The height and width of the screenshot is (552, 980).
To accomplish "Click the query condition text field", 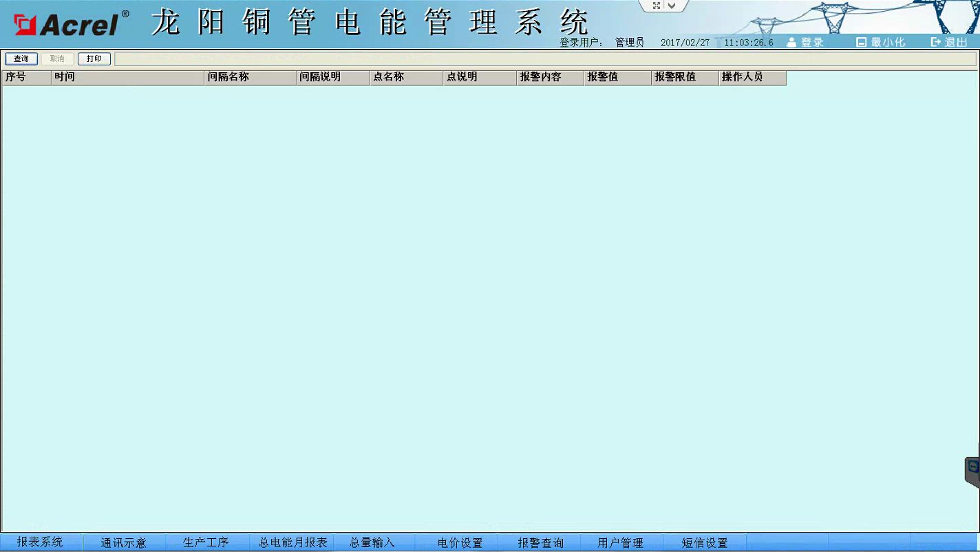I will (x=544, y=59).
